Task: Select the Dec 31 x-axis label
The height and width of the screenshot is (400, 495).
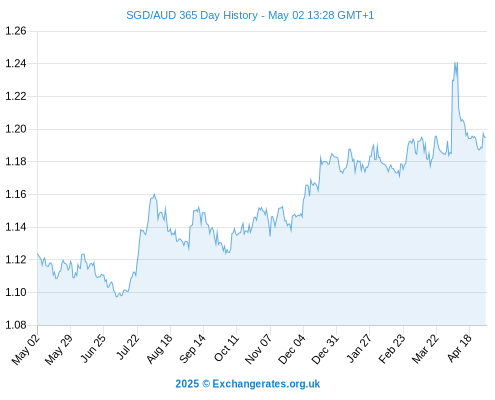Action: point(325,349)
